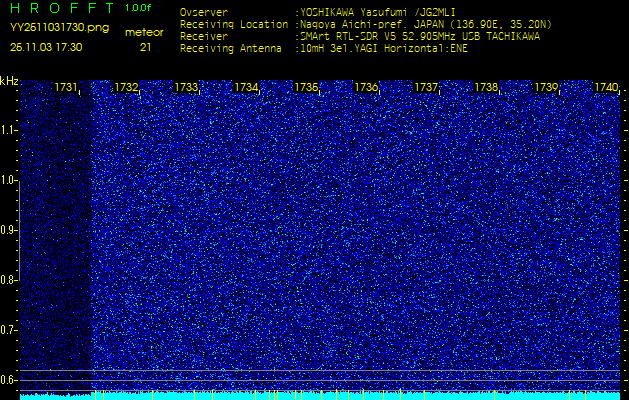Click the 1735 time marker

(x=306, y=87)
